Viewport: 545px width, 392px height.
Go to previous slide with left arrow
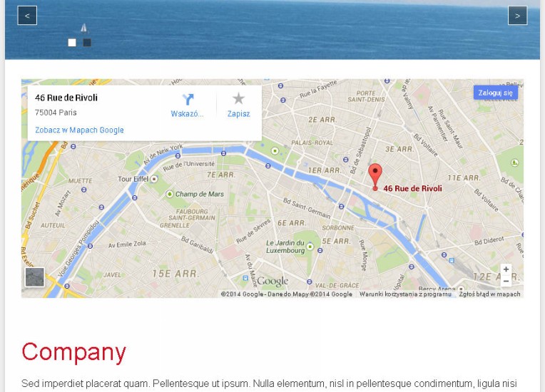click(x=27, y=16)
